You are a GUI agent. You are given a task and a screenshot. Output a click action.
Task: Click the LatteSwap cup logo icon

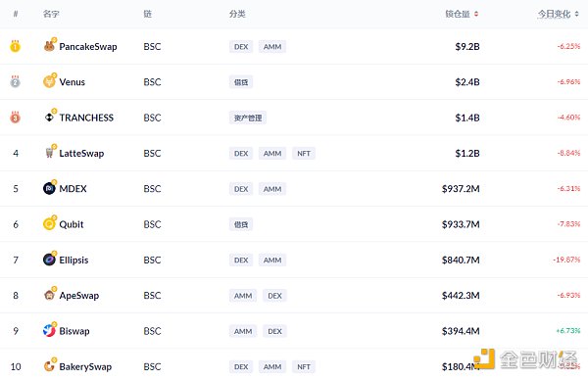(49, 153)
